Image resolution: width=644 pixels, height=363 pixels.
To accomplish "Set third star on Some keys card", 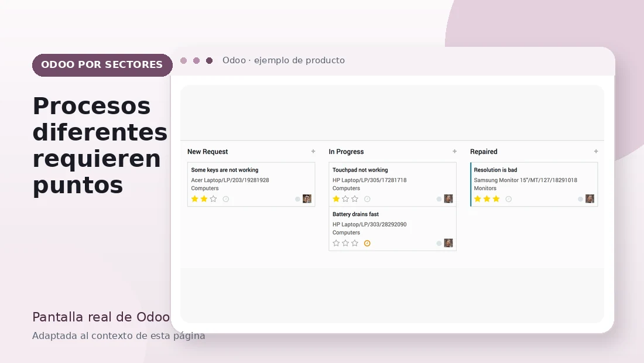I will [x=213, y=198].
